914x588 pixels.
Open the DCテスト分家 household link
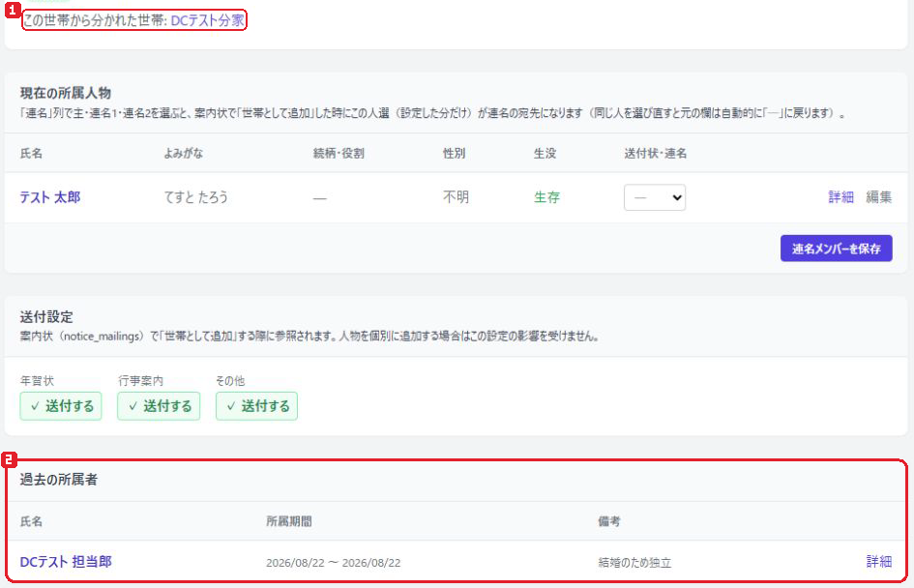[208, 20]
